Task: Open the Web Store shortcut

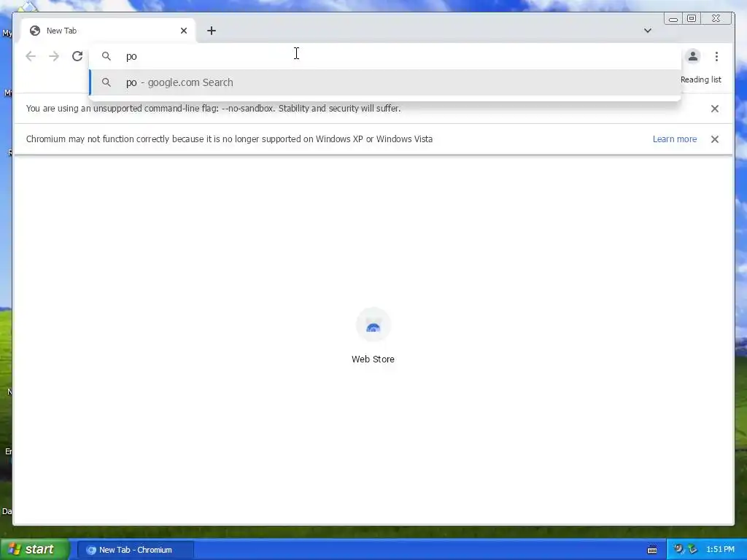Action: pyautogui.click(x=373, y=335)
